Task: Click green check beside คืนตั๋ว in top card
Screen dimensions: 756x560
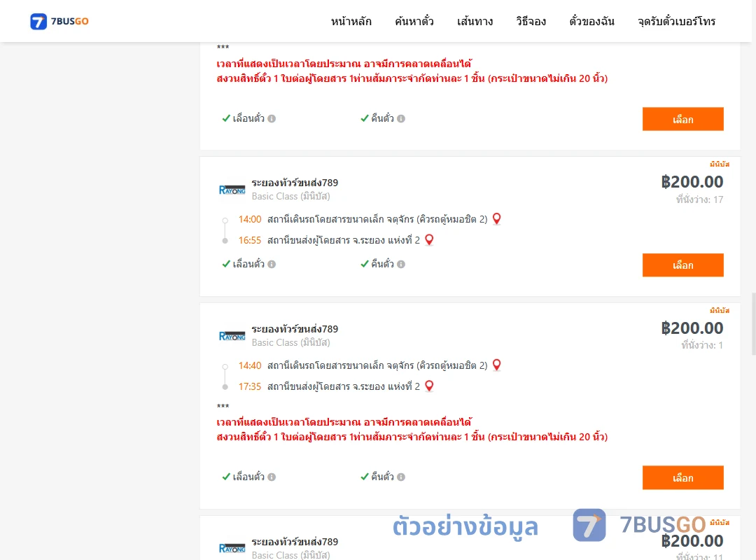Action: (x=365, y=118)
